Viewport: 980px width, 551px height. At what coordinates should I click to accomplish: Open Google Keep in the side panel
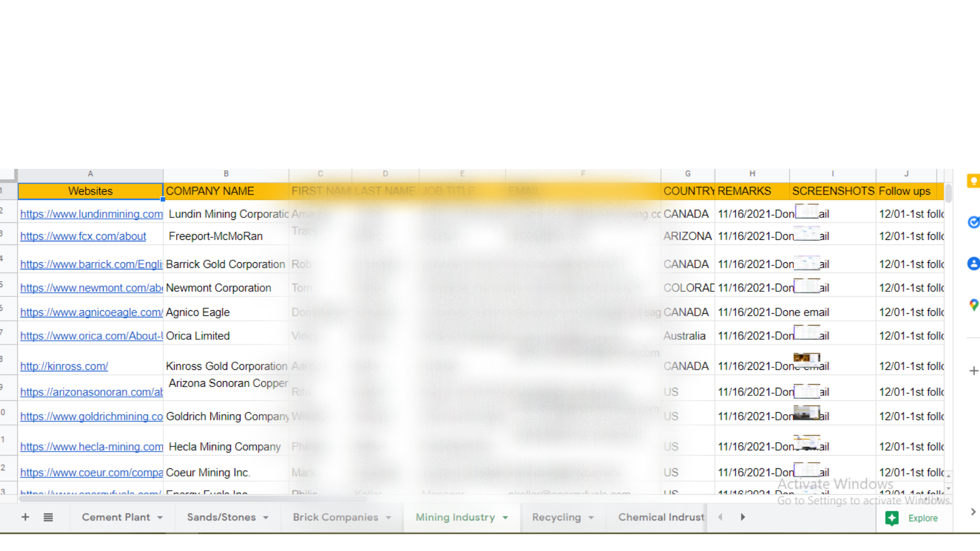click(x=973, y=181)
